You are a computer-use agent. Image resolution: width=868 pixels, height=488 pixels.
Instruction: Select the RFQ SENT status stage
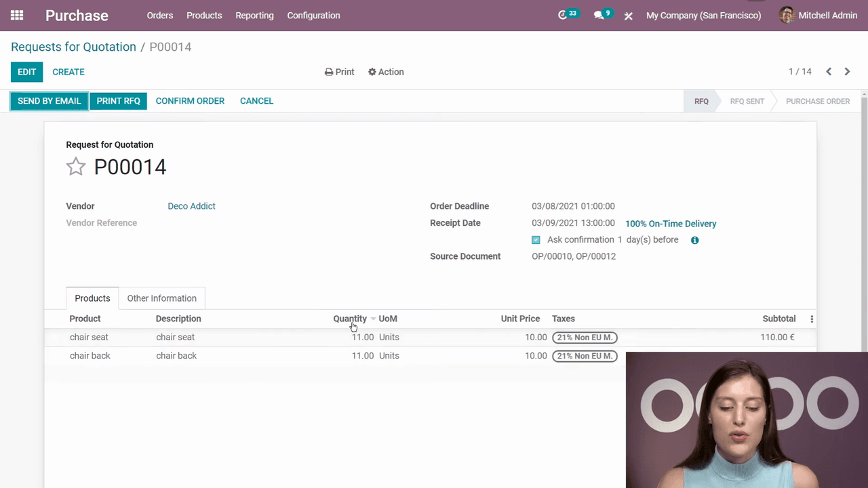point(747,101)
